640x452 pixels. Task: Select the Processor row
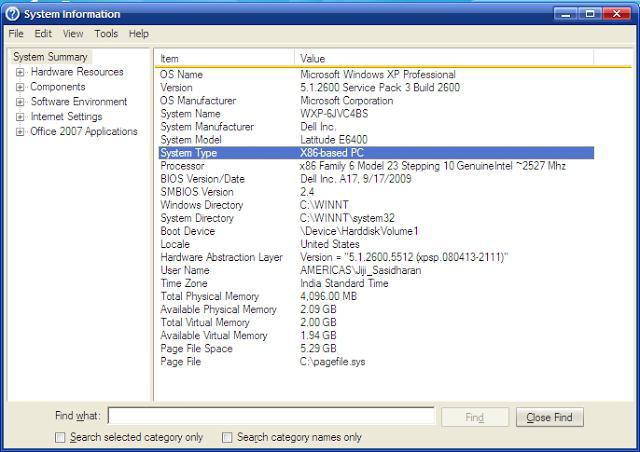376,166
